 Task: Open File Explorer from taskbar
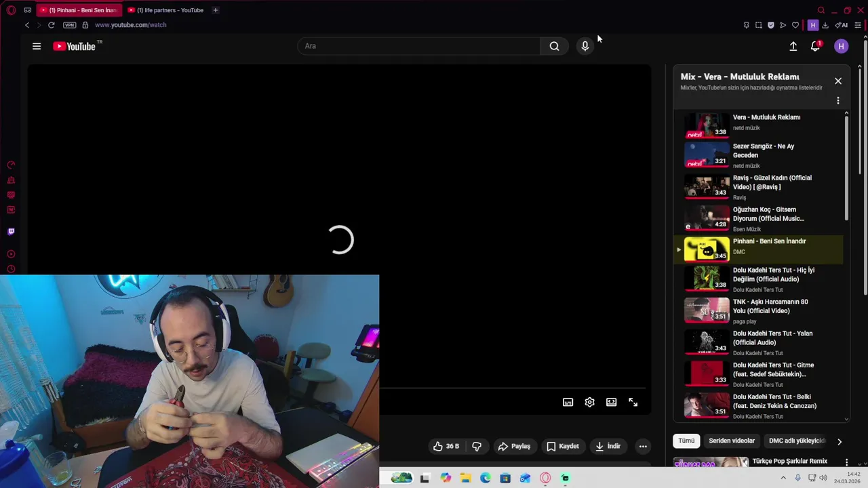pos(465,478)
